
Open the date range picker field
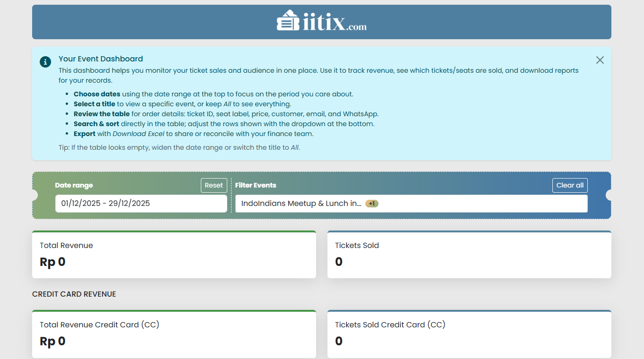click(141, 204)
